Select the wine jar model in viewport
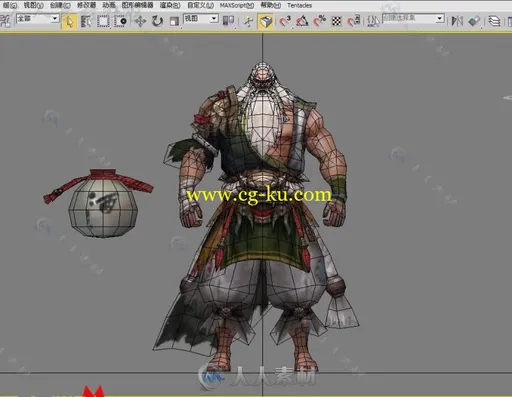 (102, 208)
